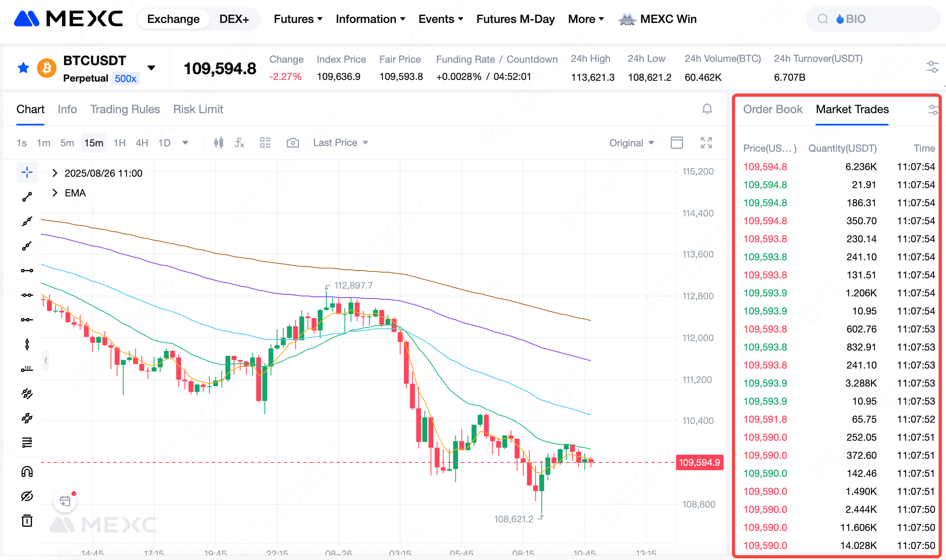Image resolution: width=946 pixels, height=560 pixels.
Task: Toggle BTCUSDT favorite star
Action: pos(23,68)
